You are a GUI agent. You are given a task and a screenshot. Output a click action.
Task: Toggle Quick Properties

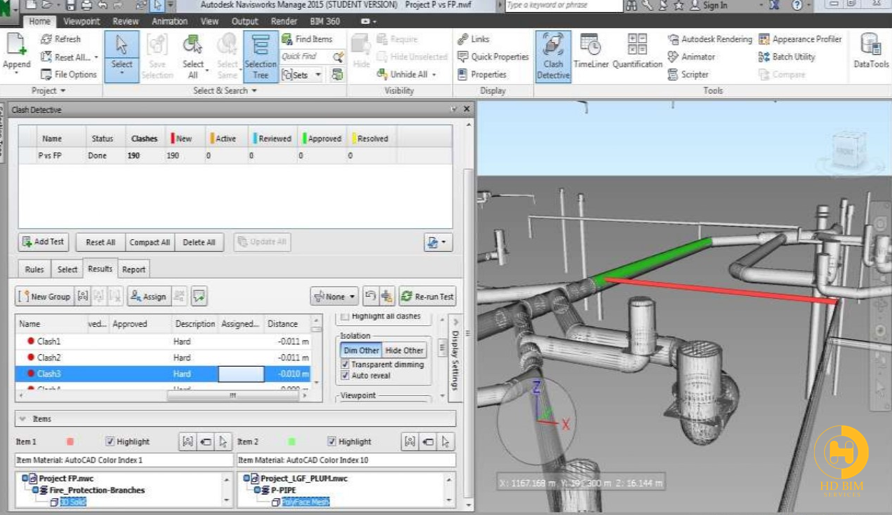pyautogui.click(x=493, y=56)
